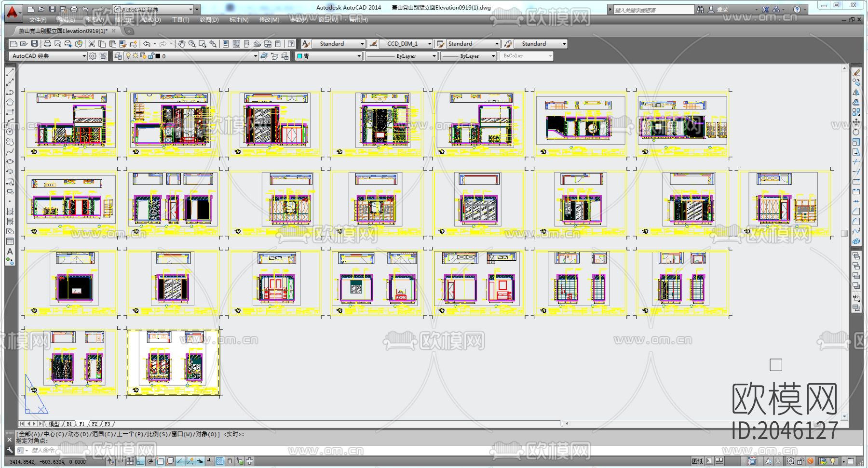Select the Mirror modify tool
The height and width of the screenshot is (468, 868).
coord(856,92)
